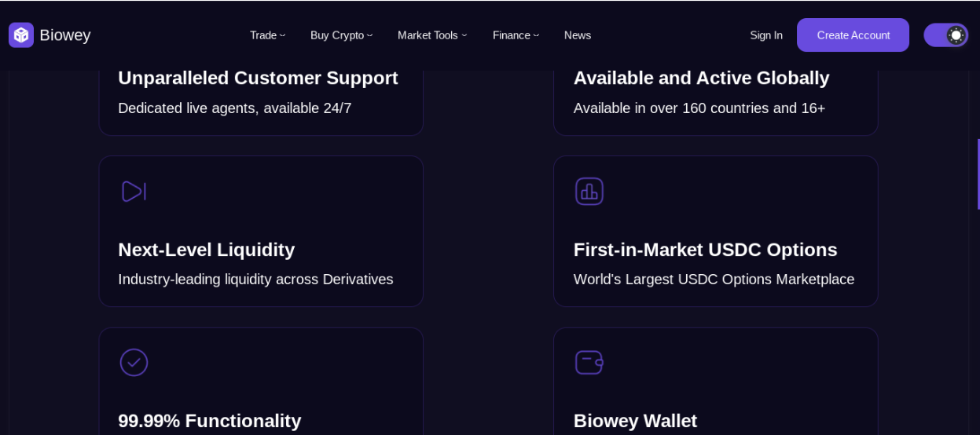980x435 pixels.
Task: Click the Biowey brand name
Action: pyautogui.click(x=65, y=35)
